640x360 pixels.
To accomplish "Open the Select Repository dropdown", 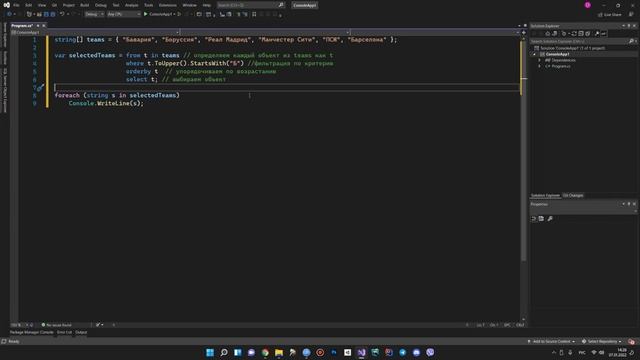I will click(x=602, y=341).
